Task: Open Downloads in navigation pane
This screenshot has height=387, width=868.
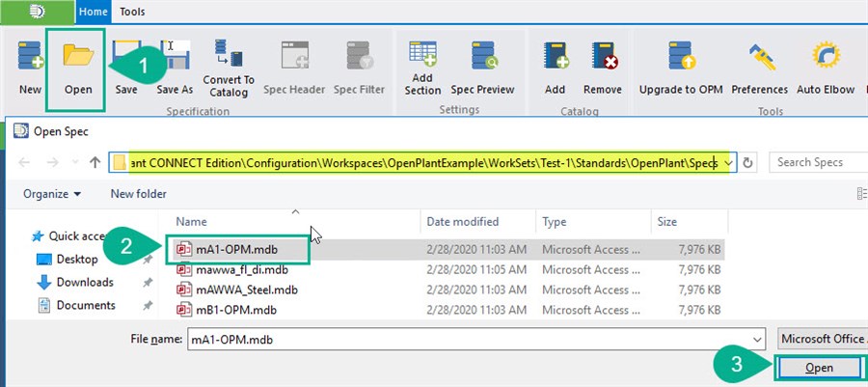Action: 75,283
